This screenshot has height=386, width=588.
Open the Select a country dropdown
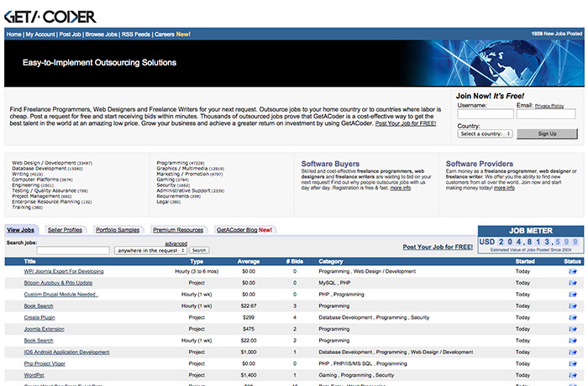485,133
